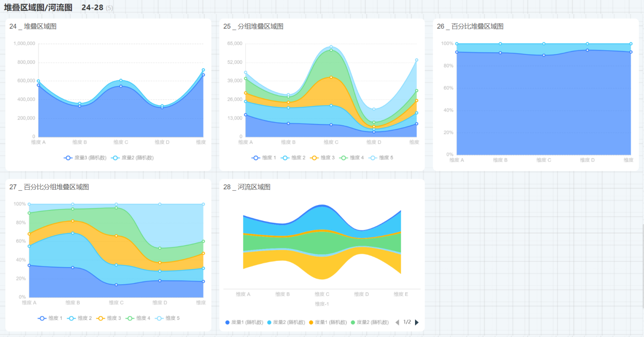This screenshot has width=644, height=337.
Task: Select the 堆叠区域图/河流图 section header
Action: coord(38,8)
